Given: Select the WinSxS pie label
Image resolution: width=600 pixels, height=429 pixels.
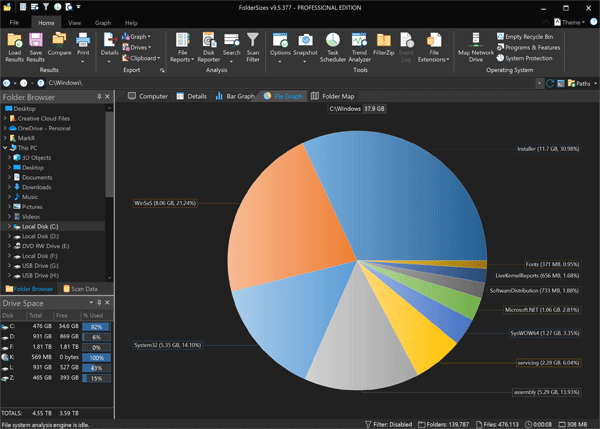Looking at the screenshot, I should coord(165,203).
